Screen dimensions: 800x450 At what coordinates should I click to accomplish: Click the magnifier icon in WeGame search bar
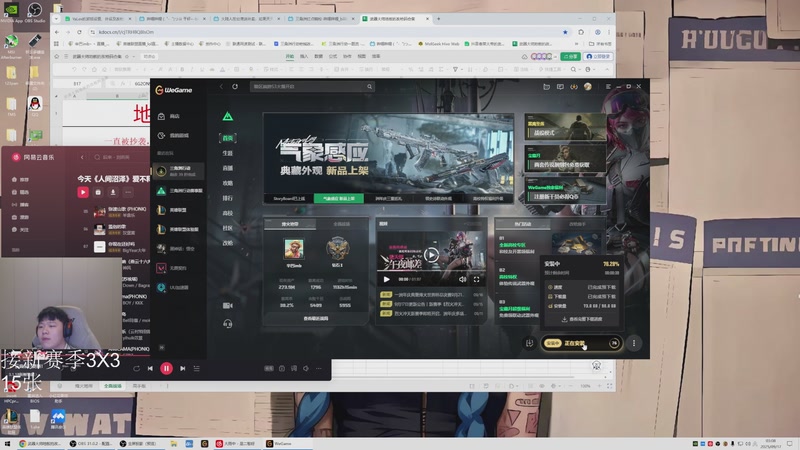369,87
